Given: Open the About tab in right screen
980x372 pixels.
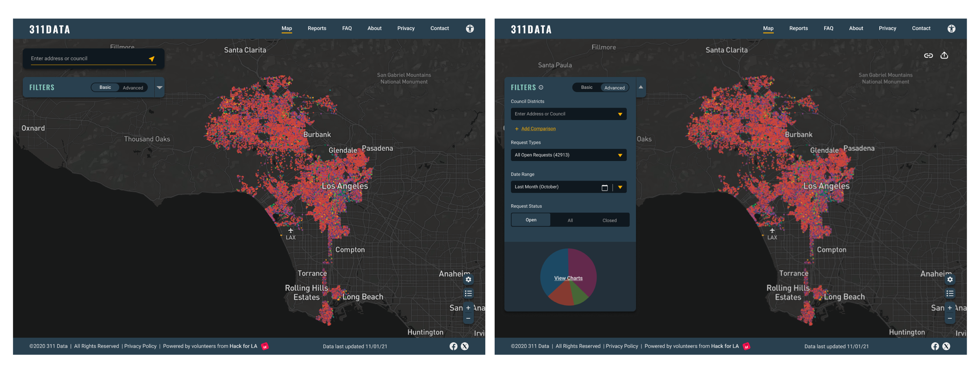Looking at the screenshot, I should [856, 28].
